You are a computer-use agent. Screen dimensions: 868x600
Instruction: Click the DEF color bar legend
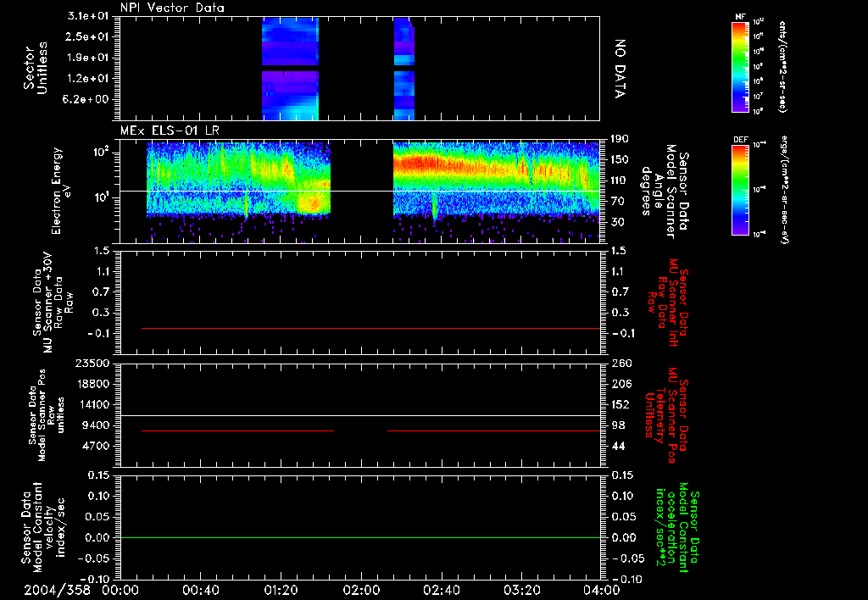741,189
